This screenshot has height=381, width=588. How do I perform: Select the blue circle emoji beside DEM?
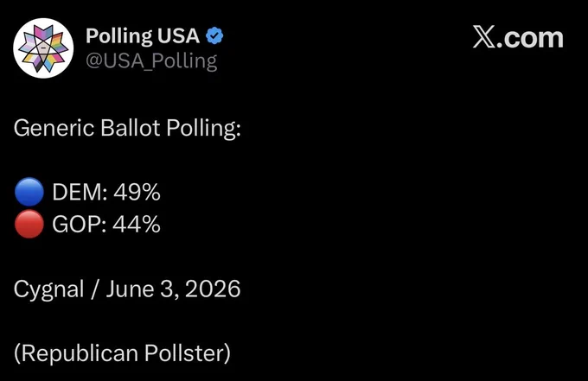(x=29, y=192)
